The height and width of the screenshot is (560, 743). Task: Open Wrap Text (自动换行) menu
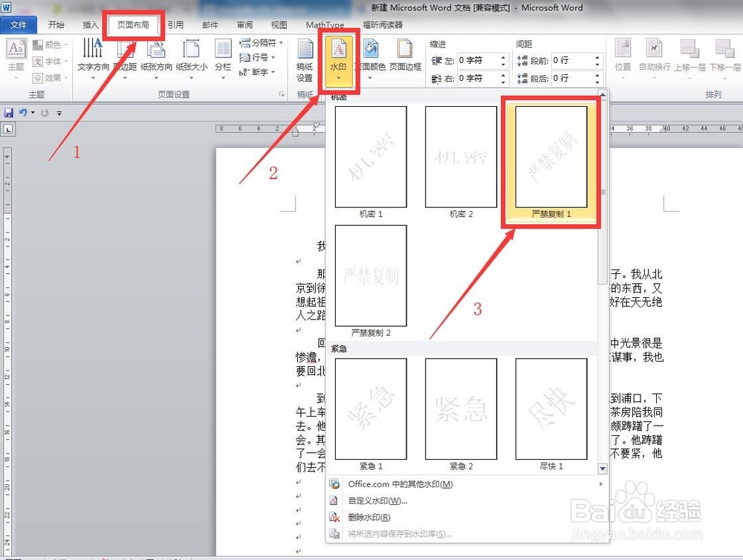point(655,58)
